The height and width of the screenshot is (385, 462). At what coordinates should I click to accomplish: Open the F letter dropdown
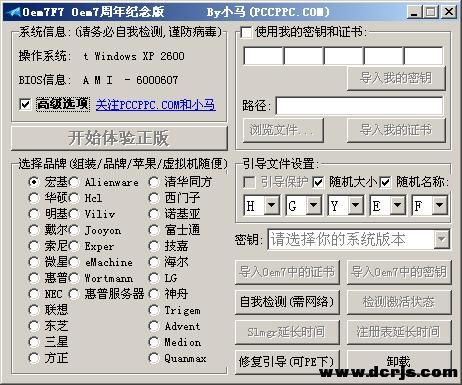tap(440, 205)
